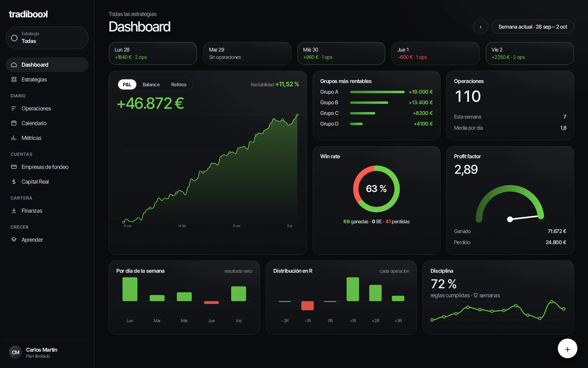
Task: Click the +1R bar in distribution chart
Action: tap(353, 289)
